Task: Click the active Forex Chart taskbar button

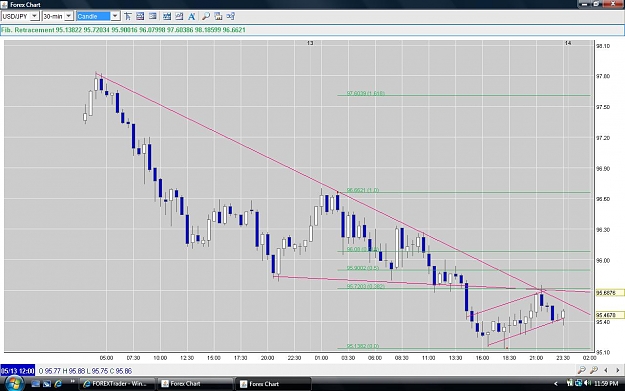Action: [x=273, y=384]
